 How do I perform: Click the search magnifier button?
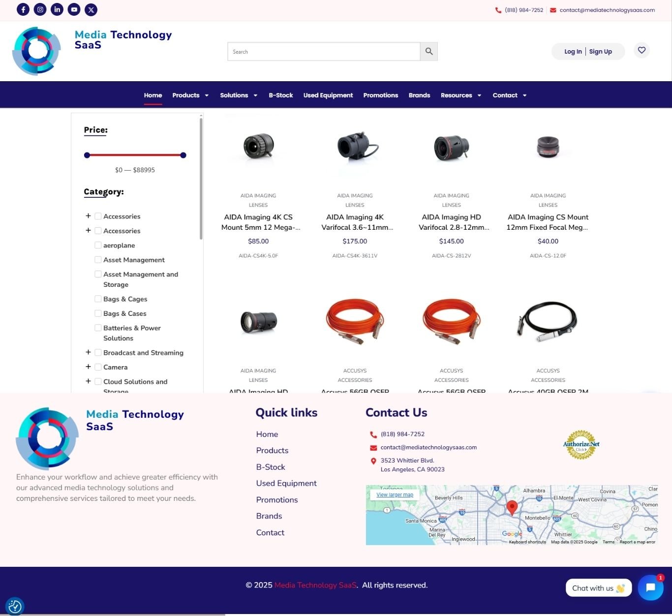click(429, 51)
